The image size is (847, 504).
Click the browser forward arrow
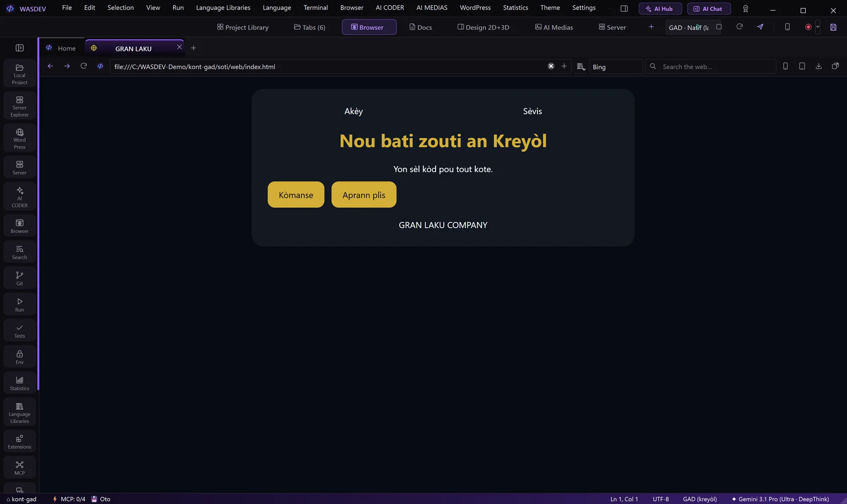[67, 66]
